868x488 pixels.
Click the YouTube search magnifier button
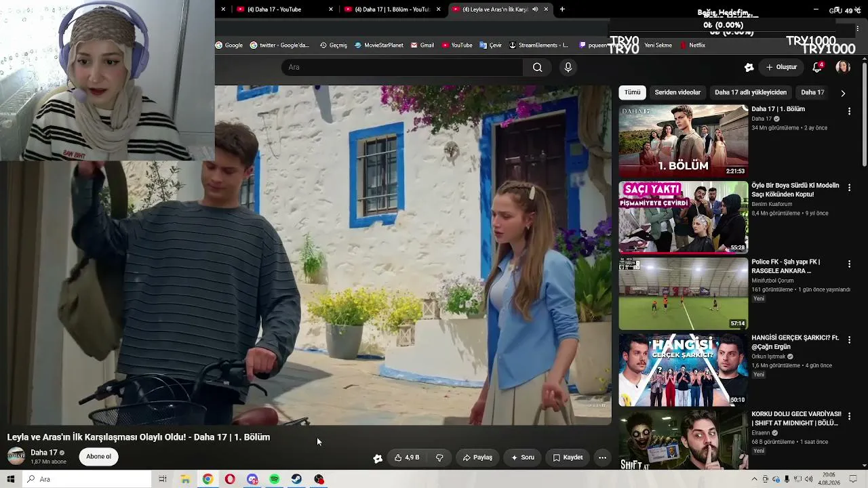(537, 67)
